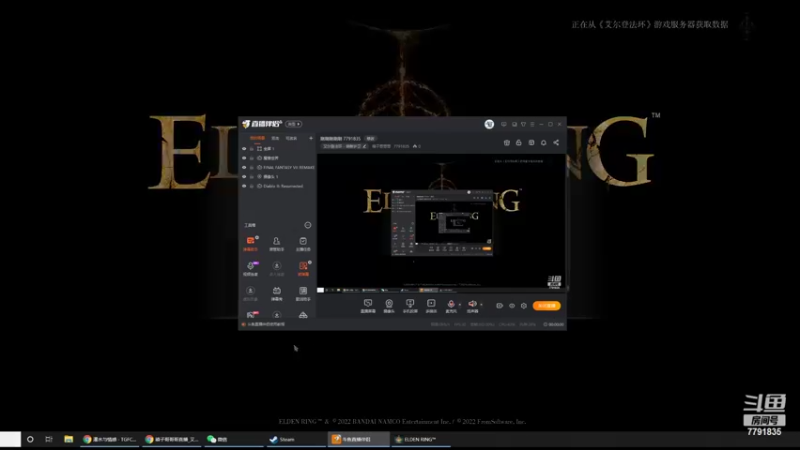Lock the Diablo II: Resurrected source
Viewport: 800px width, 450px height.
click(x=252, y=186)
